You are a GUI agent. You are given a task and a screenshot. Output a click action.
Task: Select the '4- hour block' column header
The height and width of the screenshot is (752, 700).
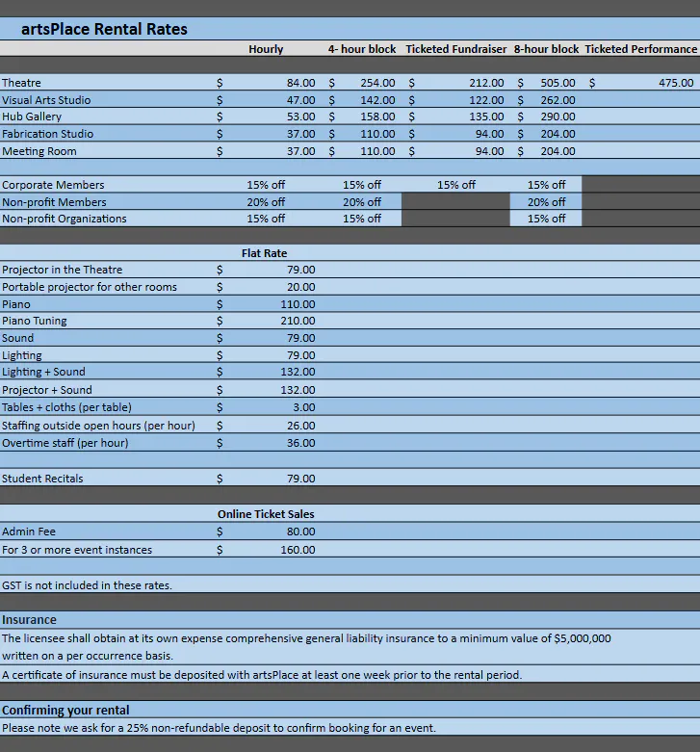[362, 49]
